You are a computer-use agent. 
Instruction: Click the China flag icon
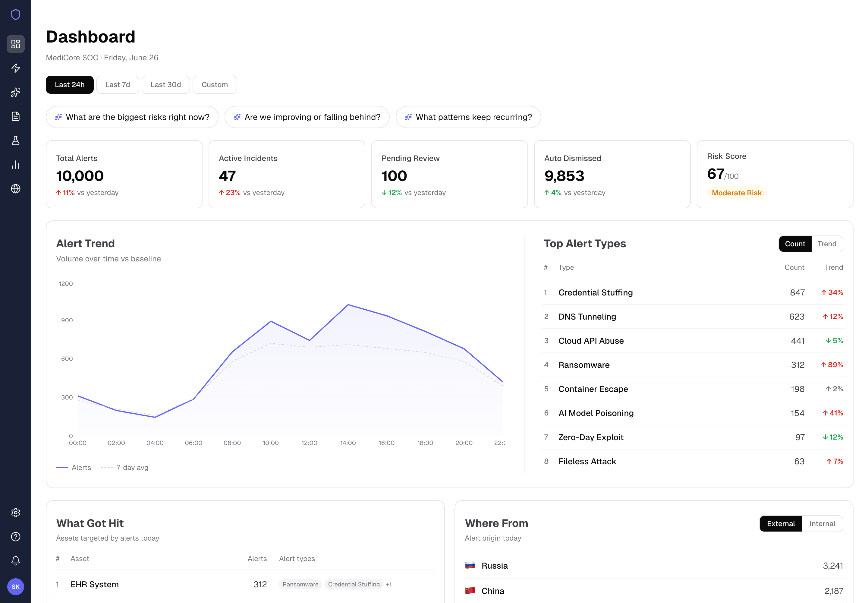pyautogui.click(x=470, y=591)
